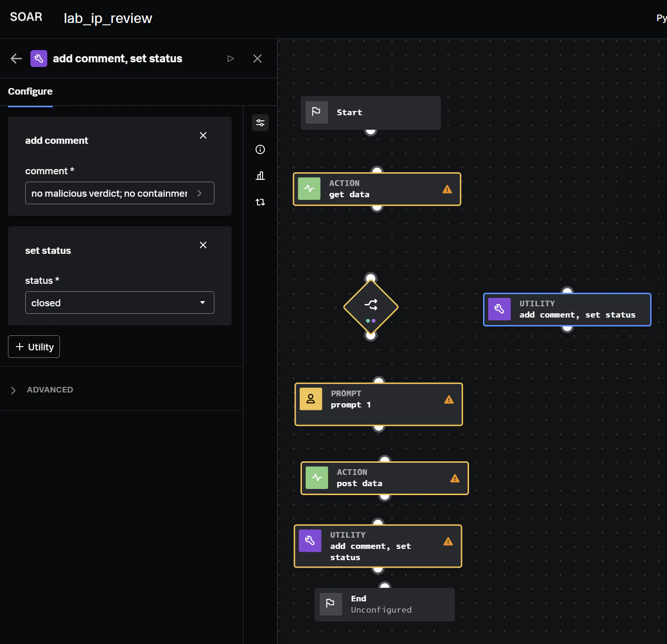Expand the ADVANCED section

pyautogui.click(x=42, y=390)
